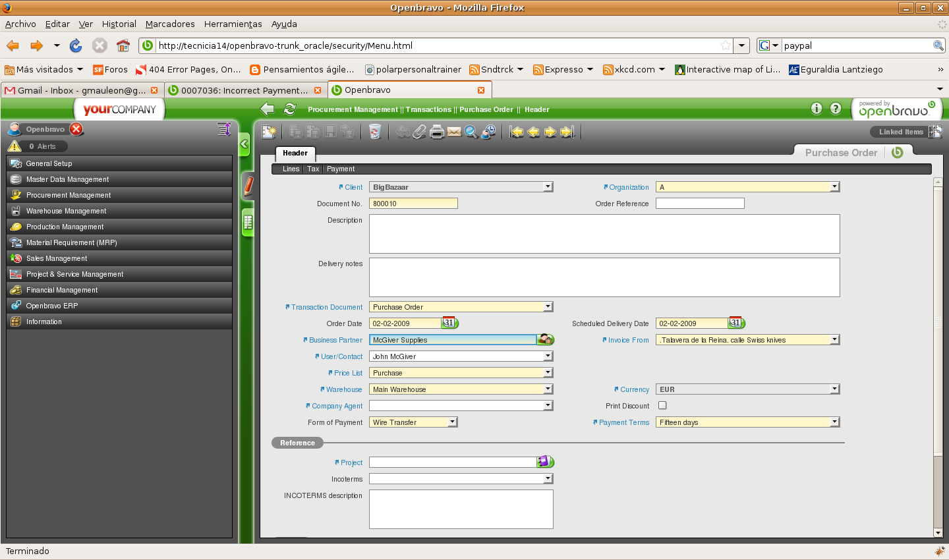Viewport: 949px width, 560px height.
Task: Expand the Warehouse dropdown list
Action: pos(548,389)
